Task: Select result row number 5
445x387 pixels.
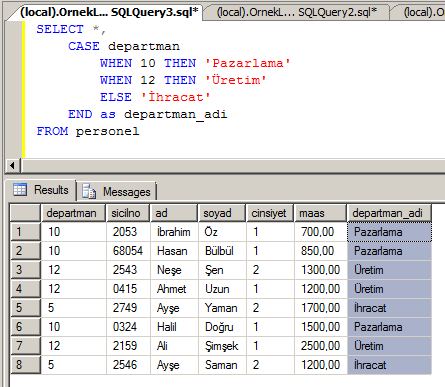Action: (25, 308)
